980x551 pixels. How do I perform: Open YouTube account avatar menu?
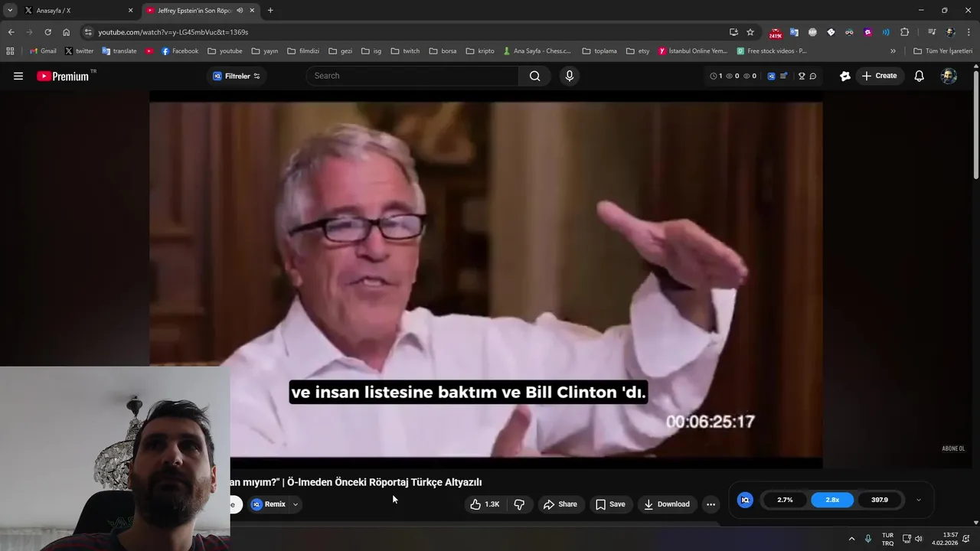[949, 76]
